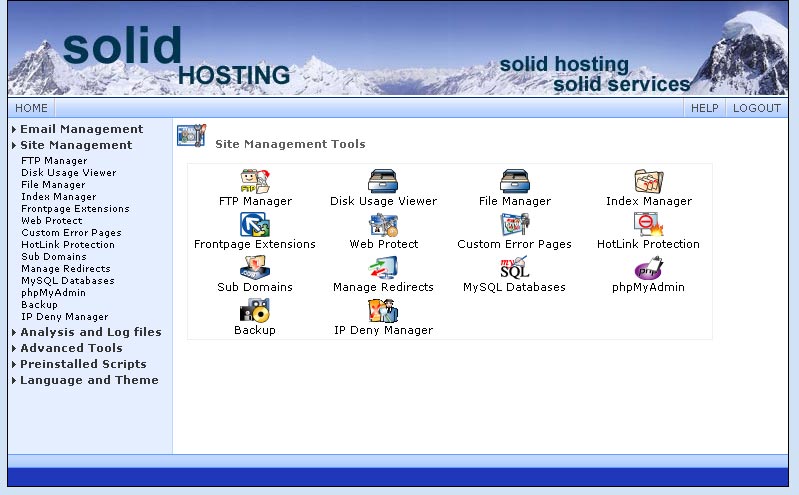Launch File Manager from the icon grid
Image resolution: width=799 pixels, height=495 pixels.
click(515, 181)
